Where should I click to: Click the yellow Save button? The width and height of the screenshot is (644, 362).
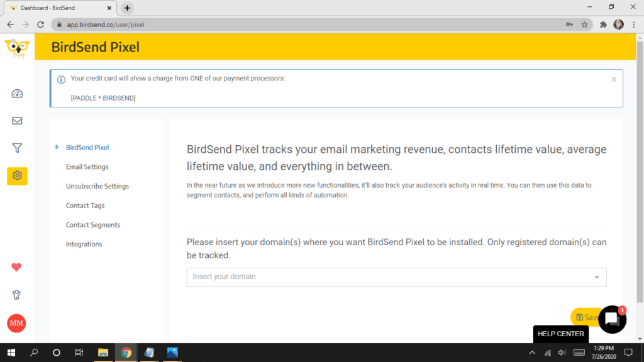click(x=586, y=317)
